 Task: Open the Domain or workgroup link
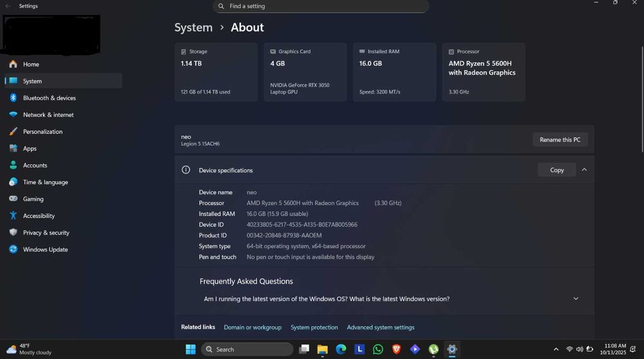252,327
